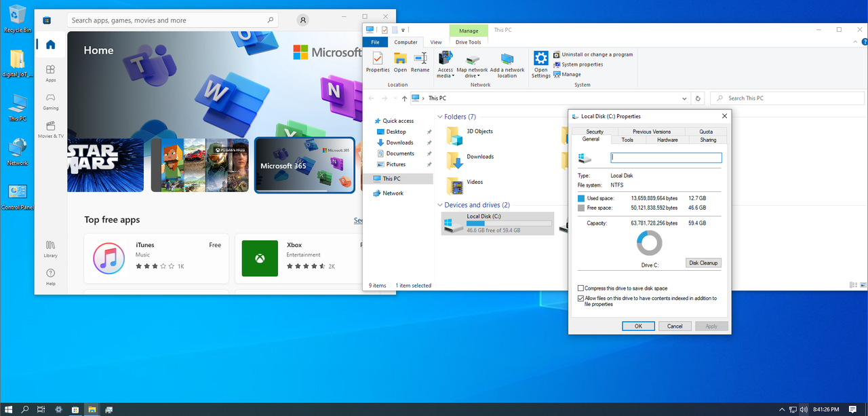Switch to Tools tab in Properties
Viewport: 868px width, 416px height.
tap(627, 140)
